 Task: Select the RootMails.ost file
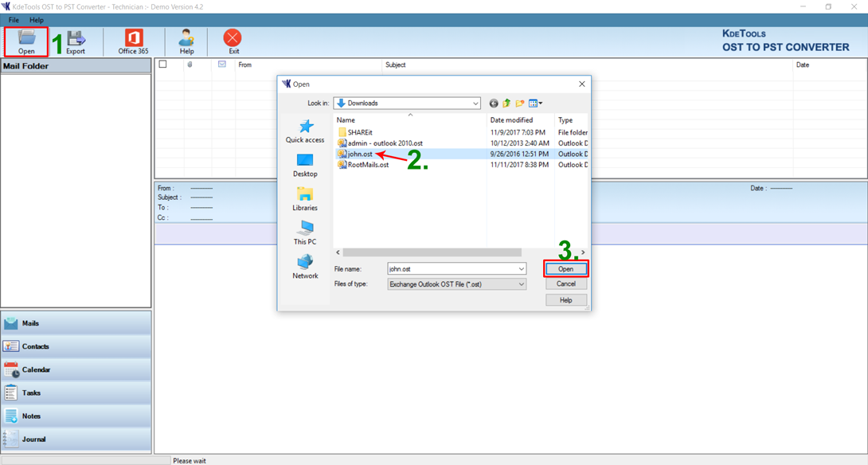368,165
